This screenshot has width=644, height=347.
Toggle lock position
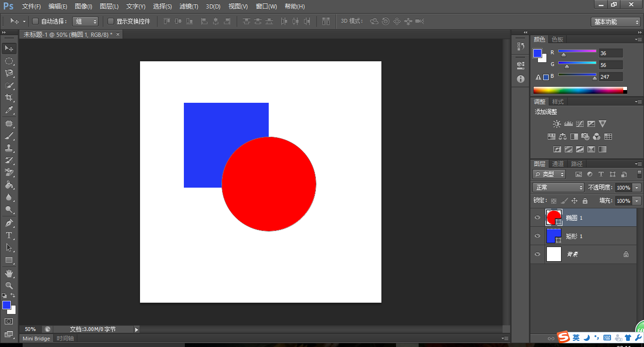[x=574, y=201]
